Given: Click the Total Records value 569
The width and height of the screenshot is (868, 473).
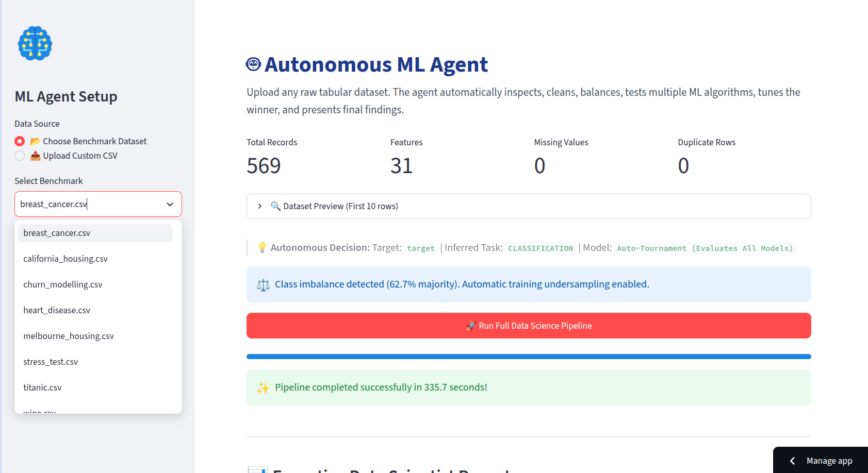Looking at the screenshot, I should pos(264,165).
